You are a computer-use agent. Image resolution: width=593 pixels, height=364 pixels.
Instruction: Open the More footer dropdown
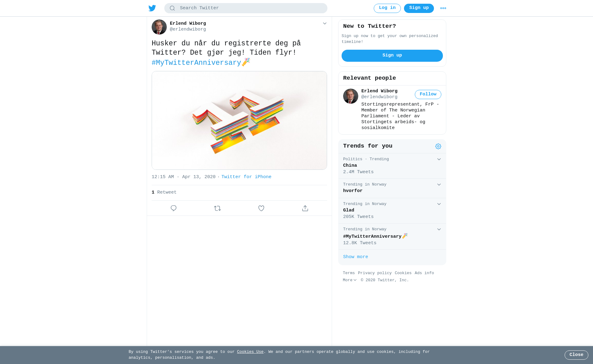(x=350, y=280)
